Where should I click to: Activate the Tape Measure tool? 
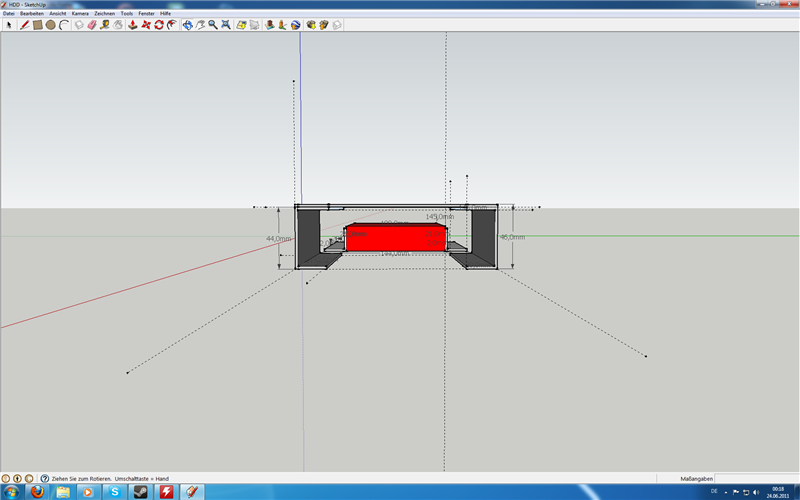105,25
